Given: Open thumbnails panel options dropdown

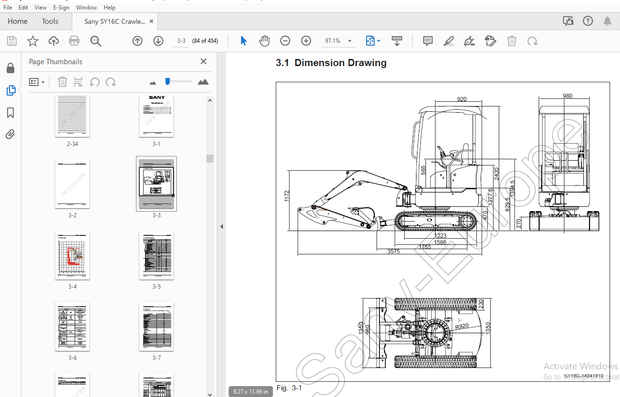Looking at the screenshot, I should 37,82.
